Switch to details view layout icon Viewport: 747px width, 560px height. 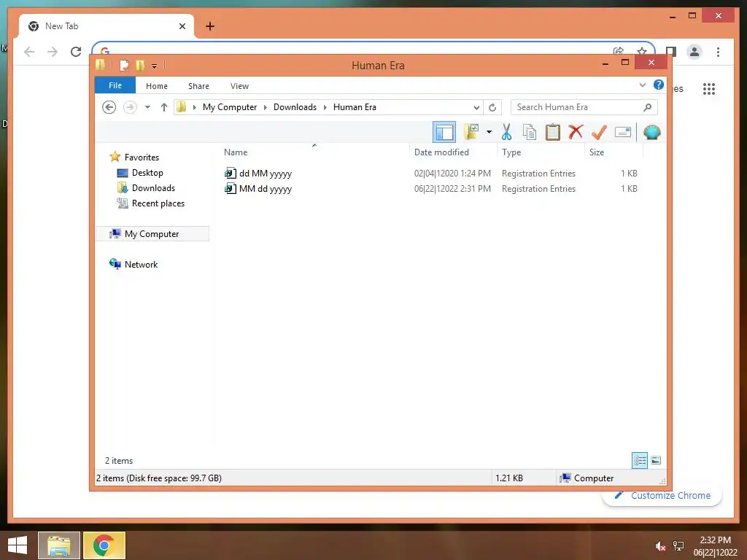tap(639, 460)
